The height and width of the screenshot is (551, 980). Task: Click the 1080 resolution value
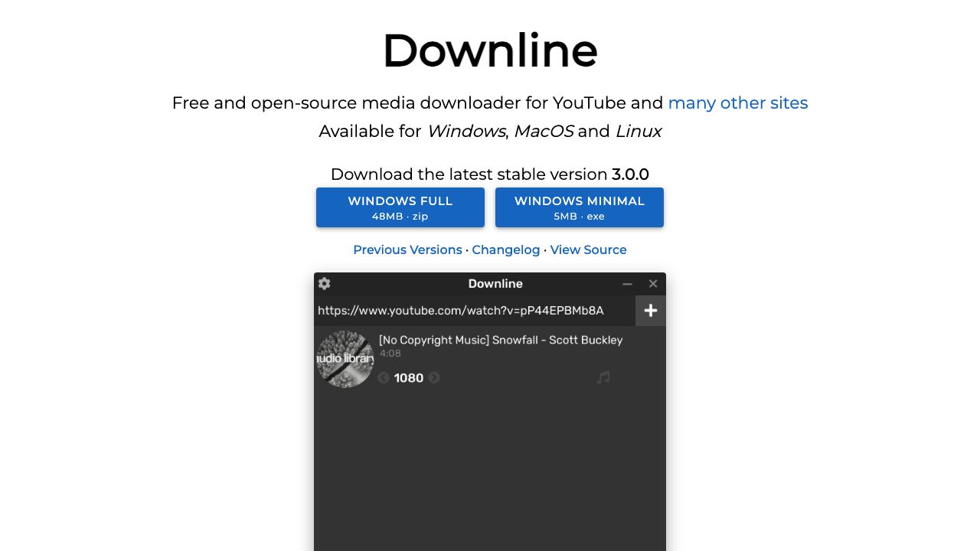[x=409, y=378]
